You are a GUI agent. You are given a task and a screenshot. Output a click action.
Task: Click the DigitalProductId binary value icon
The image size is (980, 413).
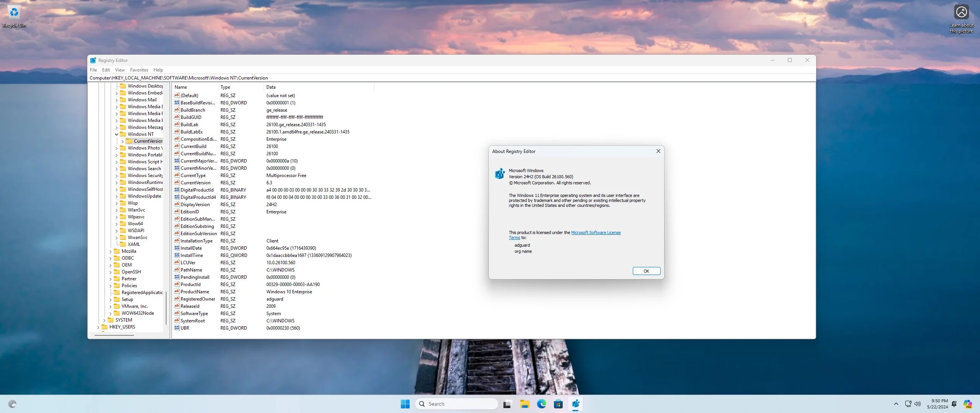click(176, 190)
